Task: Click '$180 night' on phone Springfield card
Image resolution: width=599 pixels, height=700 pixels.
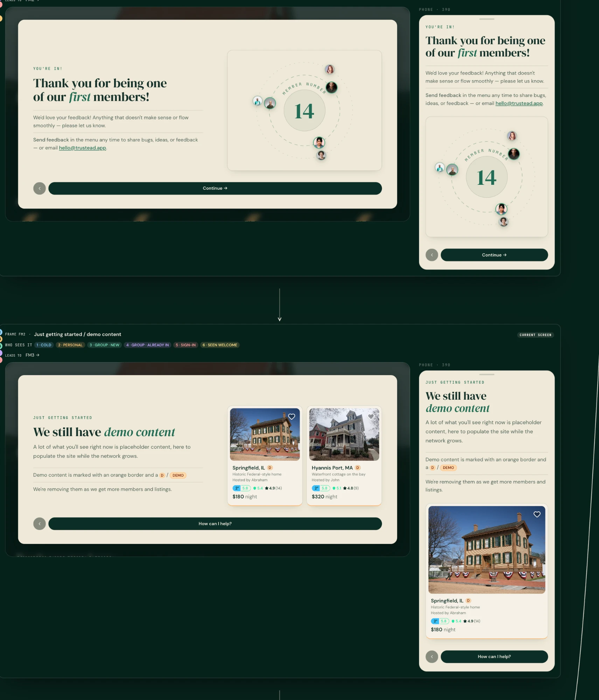Action: [x=443, y=630]
